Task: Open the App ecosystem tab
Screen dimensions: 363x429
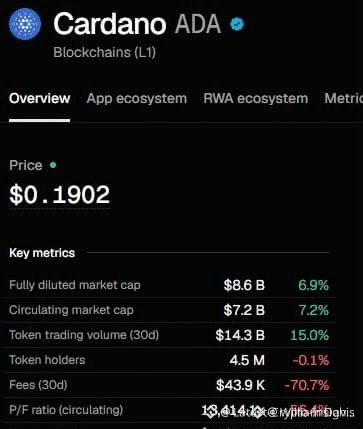Action: pos(137,98)
